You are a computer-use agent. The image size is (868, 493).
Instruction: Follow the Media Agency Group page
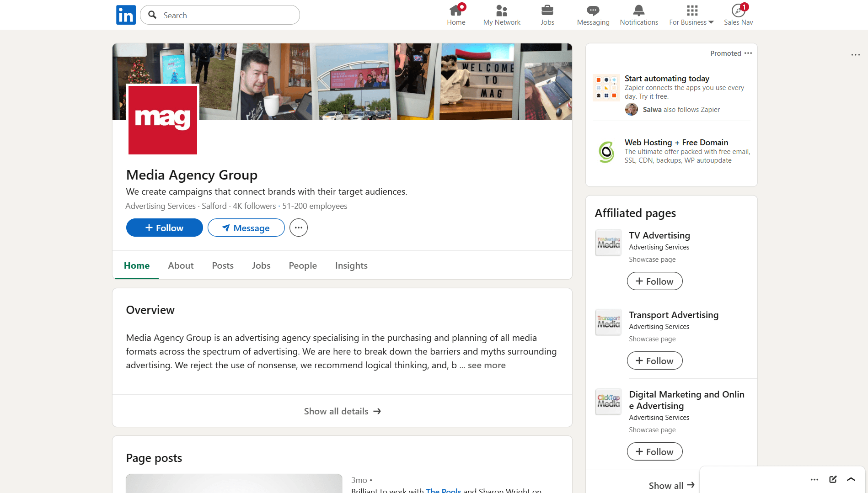pos(164,228)
